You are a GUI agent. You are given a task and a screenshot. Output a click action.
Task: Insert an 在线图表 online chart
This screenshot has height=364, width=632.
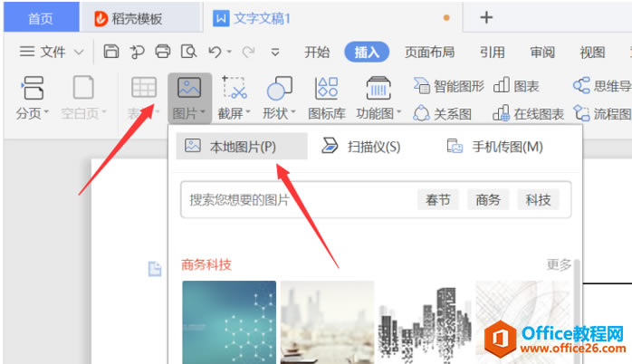click(528, 114)
